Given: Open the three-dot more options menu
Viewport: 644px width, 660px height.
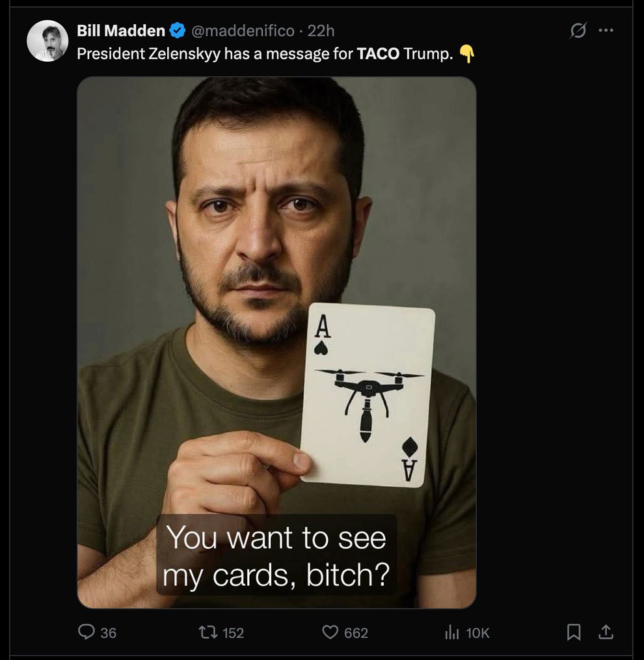Looking at the screenshot, I should coord(606,31).
